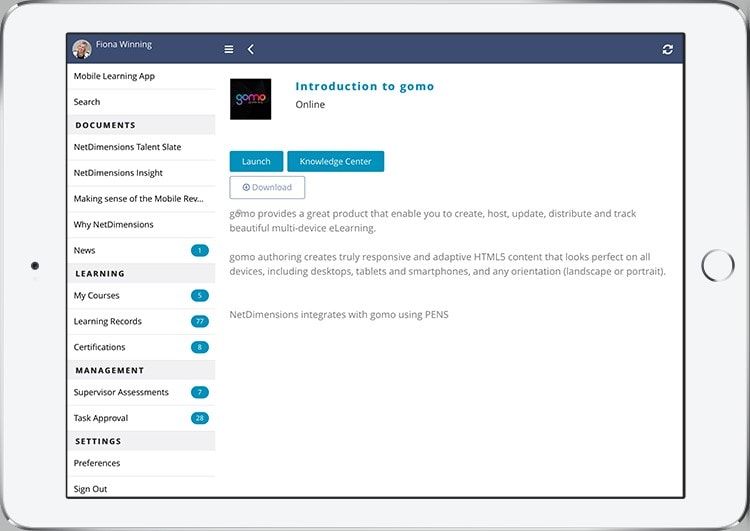Go to My Courses

coord(142,296)
